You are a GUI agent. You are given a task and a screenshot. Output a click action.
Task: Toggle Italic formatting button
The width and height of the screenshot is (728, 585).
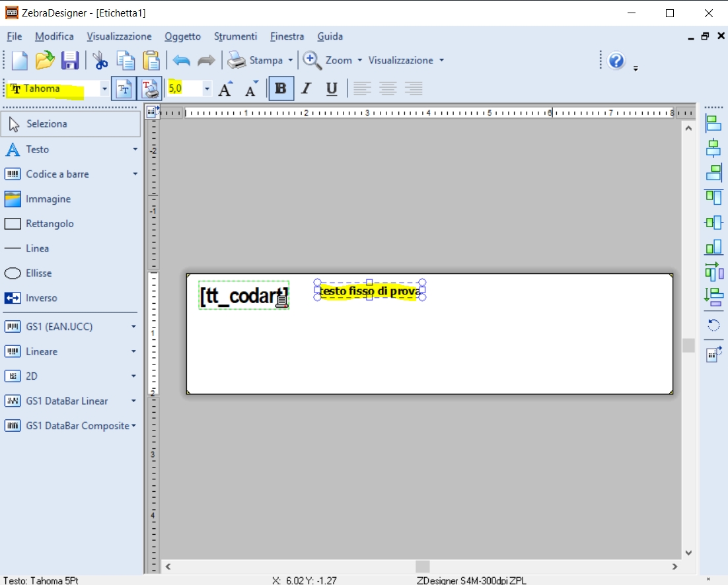pyautogui.click(x=306, y=88)
